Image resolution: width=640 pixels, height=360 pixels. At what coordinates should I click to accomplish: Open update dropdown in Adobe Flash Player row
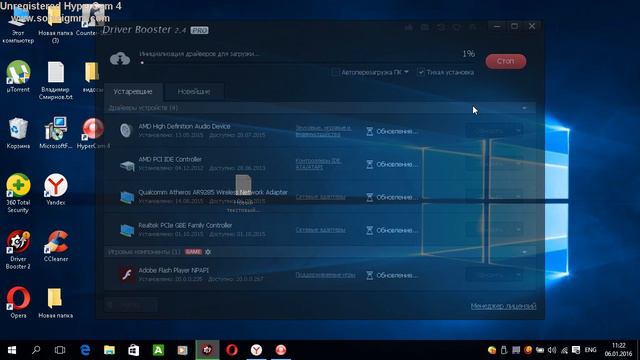click(x=518, y=275)
